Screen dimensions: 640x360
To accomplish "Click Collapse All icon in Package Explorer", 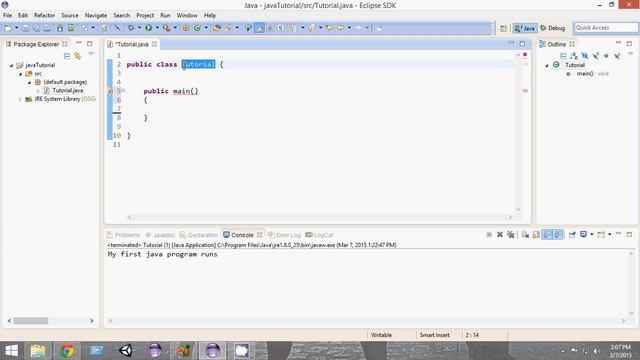I will [67, 56].
